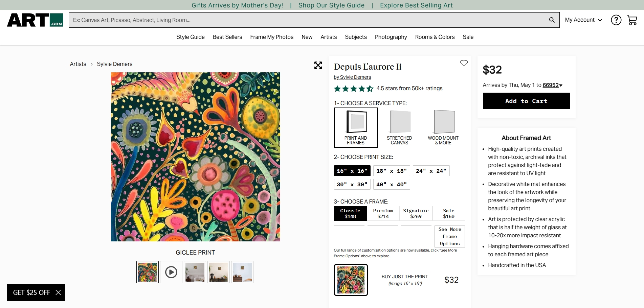Switch to the Premium $214 frame tab
This screenshot has width=644, height=308.
[383, 213]
